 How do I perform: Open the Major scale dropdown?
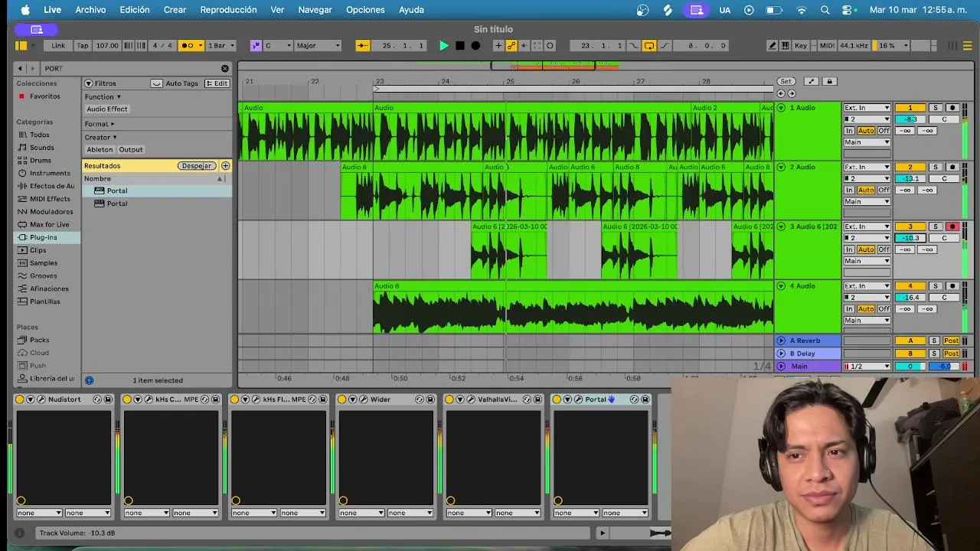tap(318, 46)
